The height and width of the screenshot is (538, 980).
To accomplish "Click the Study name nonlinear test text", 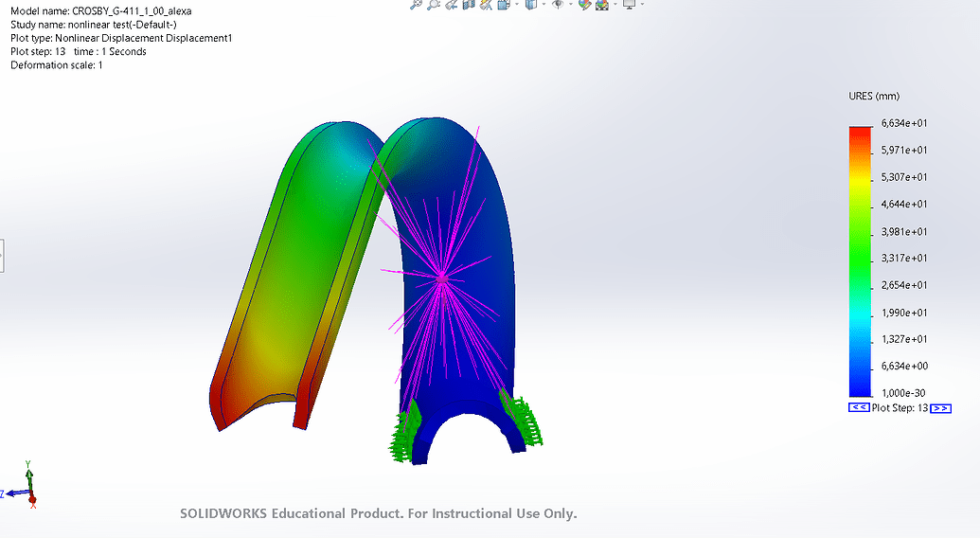I will (94, 25).
